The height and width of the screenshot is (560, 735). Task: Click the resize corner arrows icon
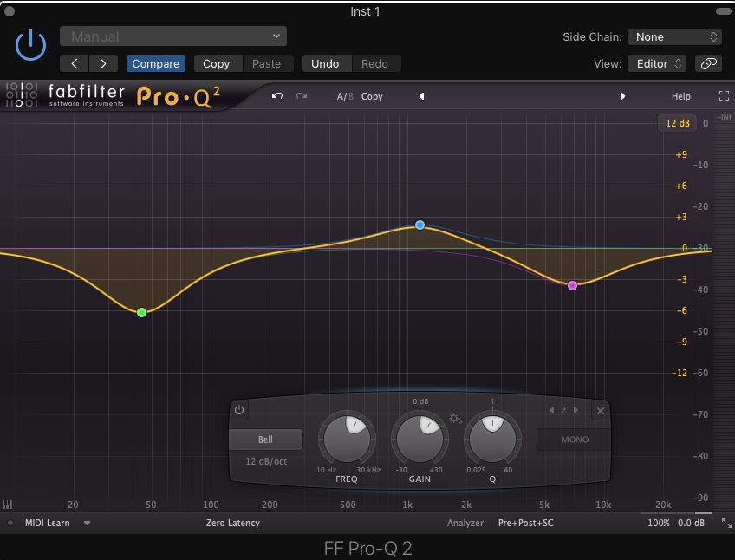[x=726, y=523]
